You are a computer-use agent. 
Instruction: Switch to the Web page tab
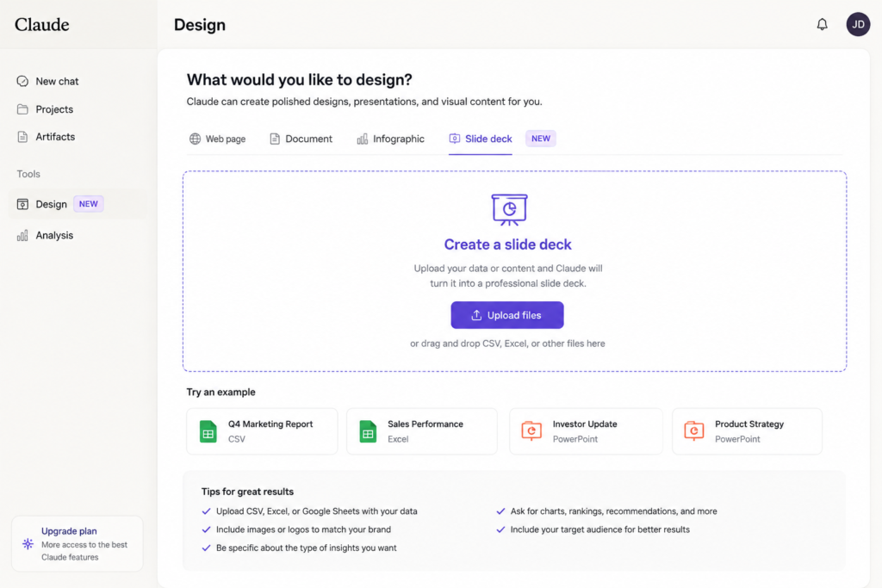coord(218,139)
